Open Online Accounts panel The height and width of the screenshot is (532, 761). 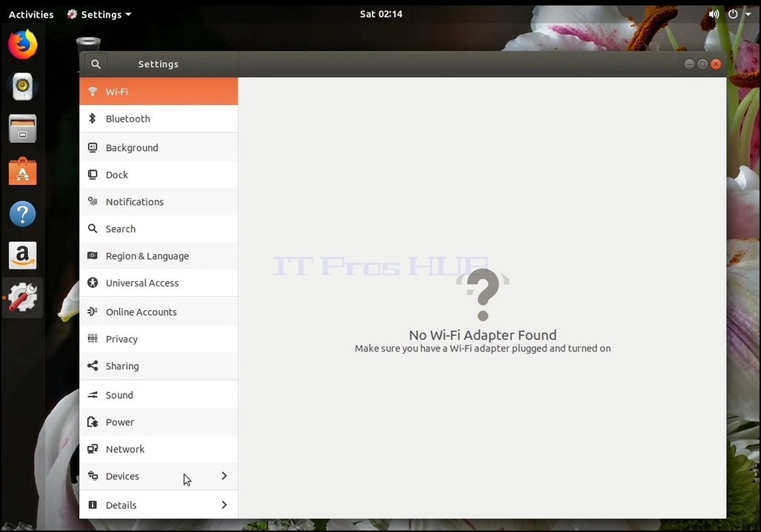pyautogui.click(x=158, y=312)
